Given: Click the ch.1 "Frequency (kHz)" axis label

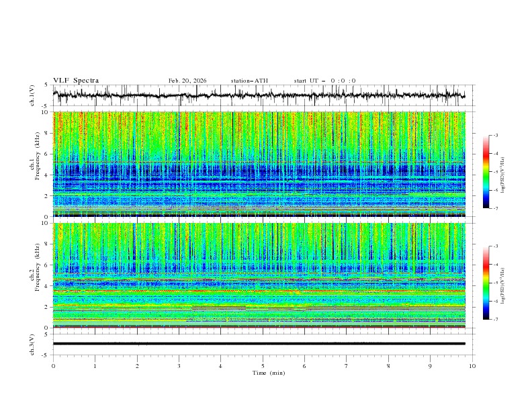Looking at the screenshot, I should point(38,156).
